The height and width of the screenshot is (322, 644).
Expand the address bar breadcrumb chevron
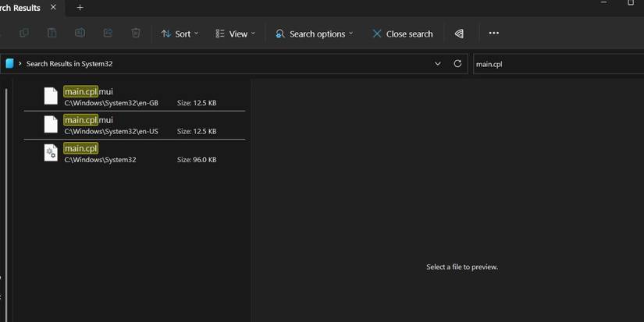pyautogui.click(x=20, y=64)
